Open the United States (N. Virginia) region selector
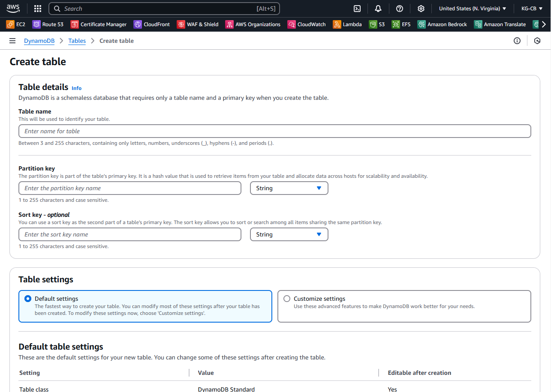 [x=473, y=9]
